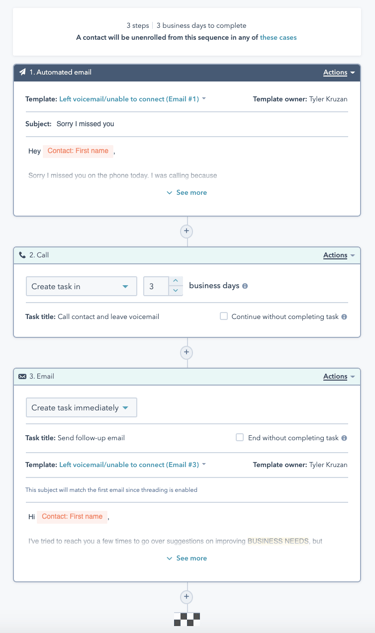Open the these cases link
This screenshot has height=633, width=375.
tap(278, 38)
